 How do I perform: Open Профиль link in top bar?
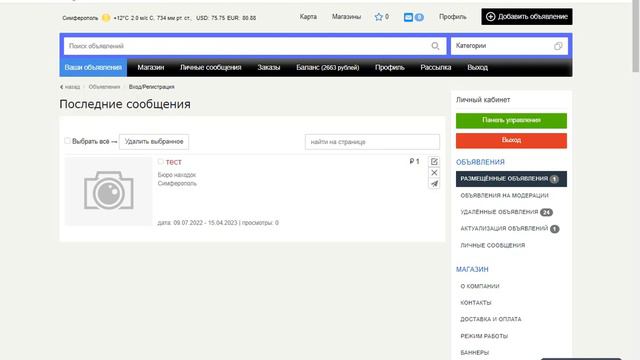point(453,17)
